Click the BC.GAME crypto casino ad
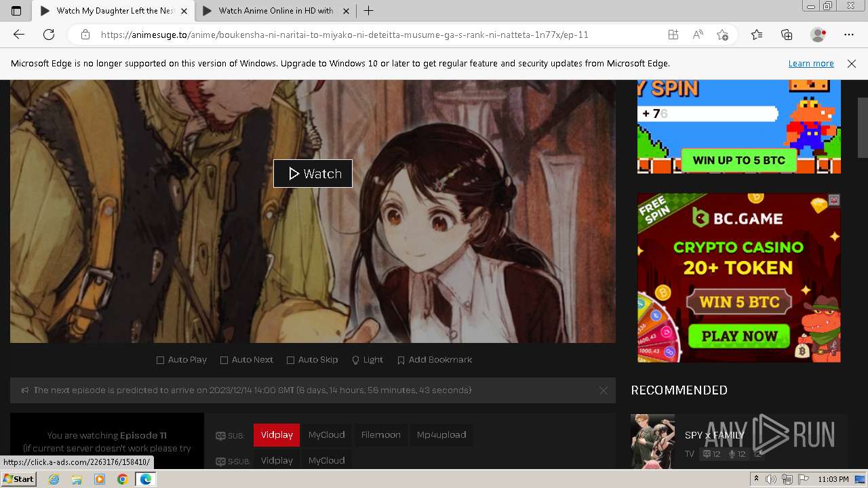This screenshot has width=868, height=488. pyautogui.click(x=739, y=278)
